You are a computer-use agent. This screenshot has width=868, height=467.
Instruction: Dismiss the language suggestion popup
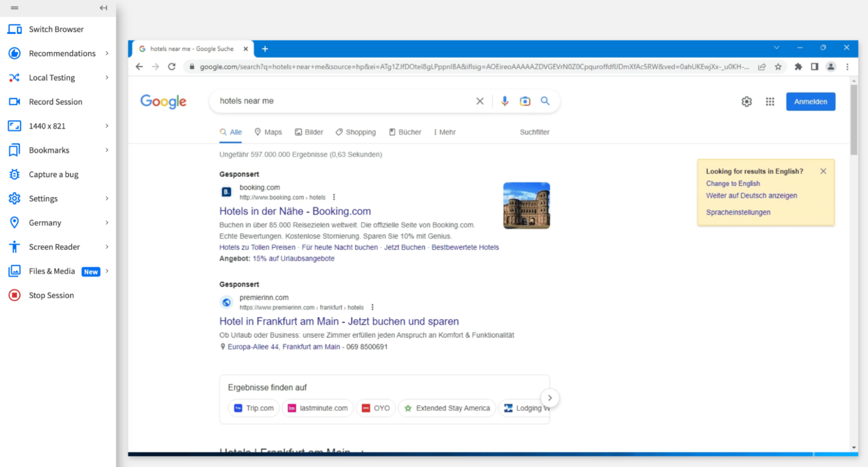click(823, 171)
